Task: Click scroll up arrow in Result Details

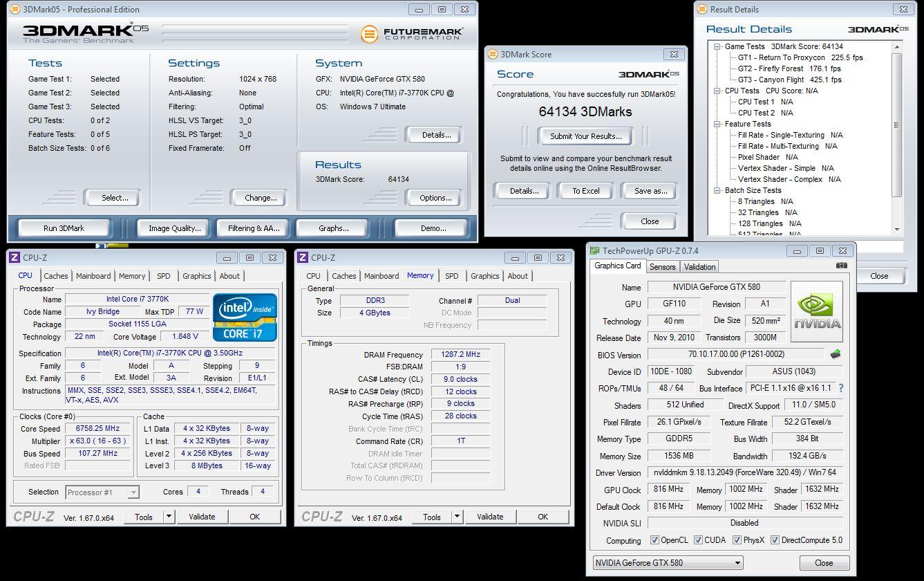Action: click(x=897, y=46)
